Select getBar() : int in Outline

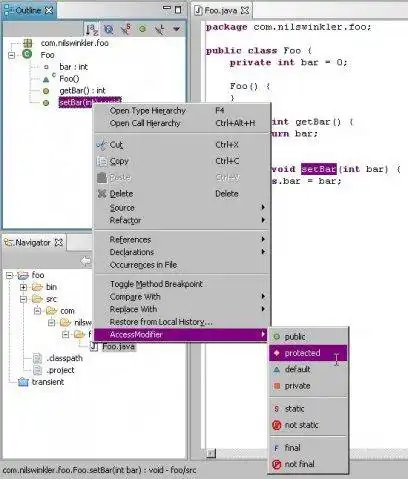pos(82,90)
